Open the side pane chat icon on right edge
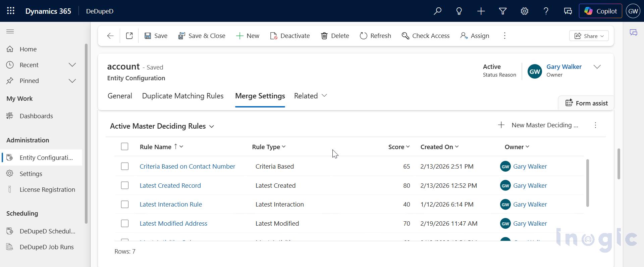Image resolution: width=644 pixels, height=267 pixels. pyautogui.click(x=633, y=33)
